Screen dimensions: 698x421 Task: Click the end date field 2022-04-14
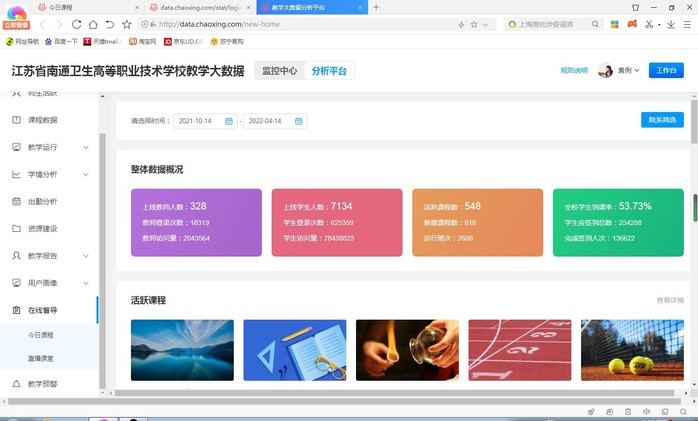[275, 121]
